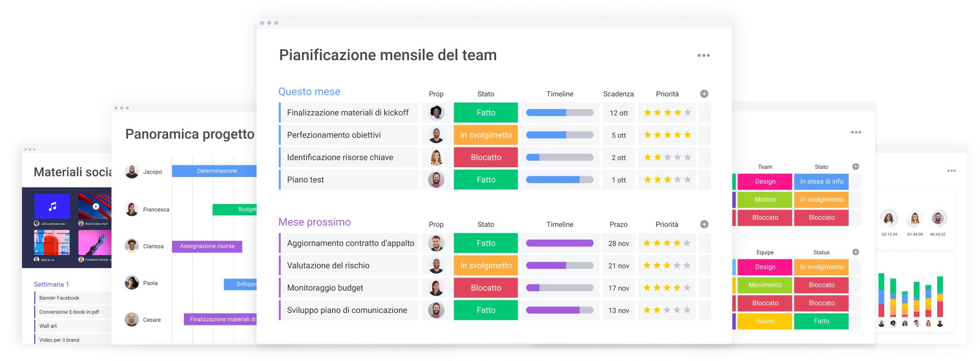The image size is (980, 361).
Task: Open three-dot menu of the rightmost dashboard window
Action: 951,171
